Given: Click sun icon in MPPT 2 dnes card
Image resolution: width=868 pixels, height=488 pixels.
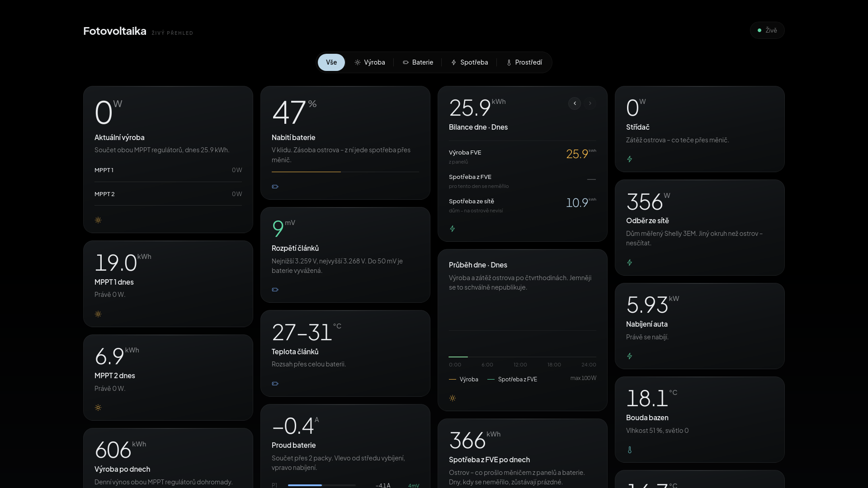Looking at the screenshot, I should coord(98,408).
